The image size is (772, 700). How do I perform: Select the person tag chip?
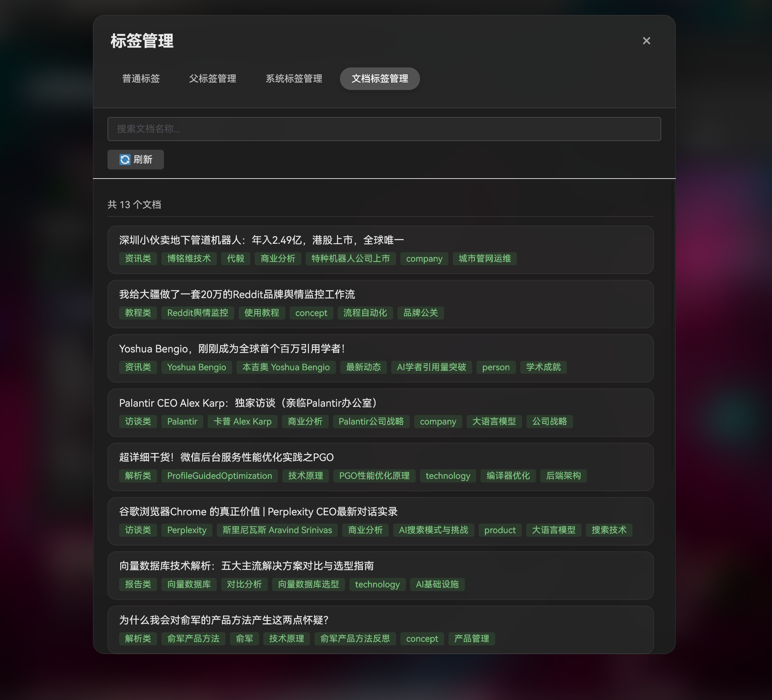[495, 367]
